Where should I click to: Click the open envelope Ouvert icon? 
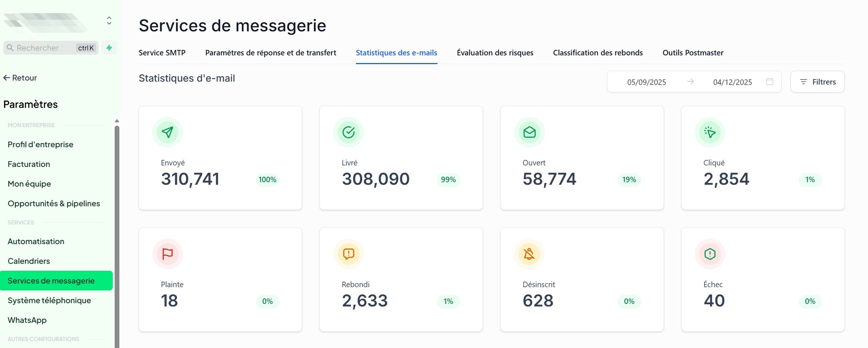click(x=529, y=132)
